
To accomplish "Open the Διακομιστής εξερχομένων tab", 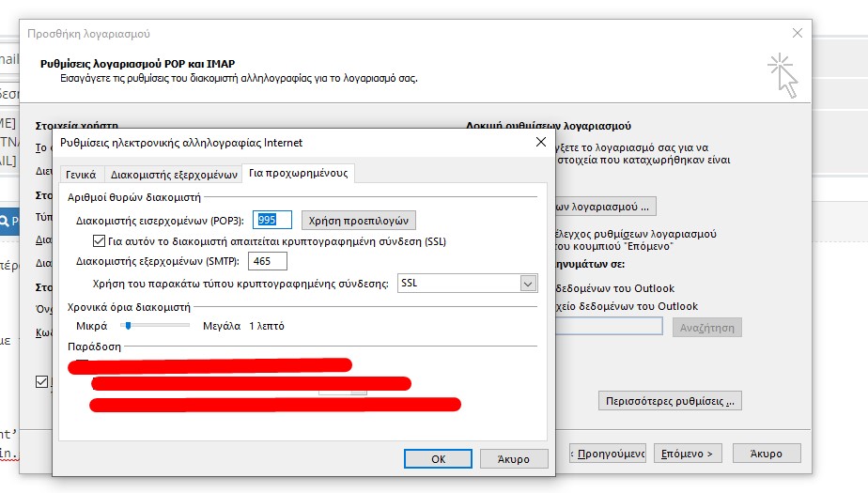I will (x=174, y=174).
